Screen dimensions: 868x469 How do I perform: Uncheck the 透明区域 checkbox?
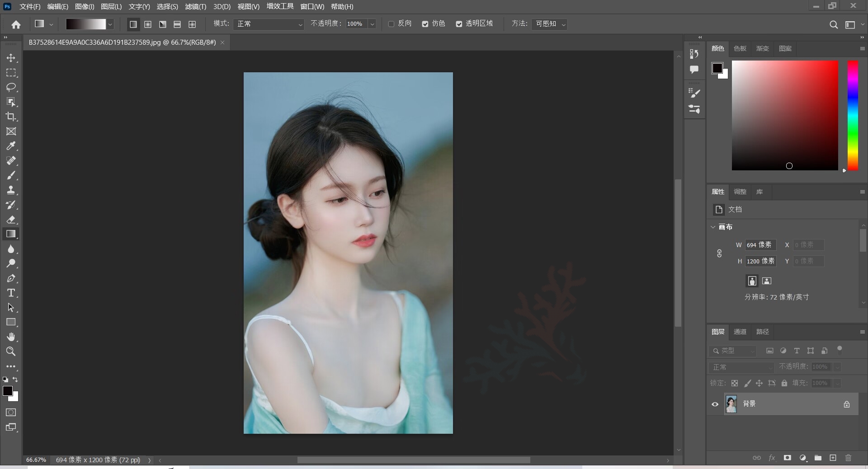coord(459,24)
